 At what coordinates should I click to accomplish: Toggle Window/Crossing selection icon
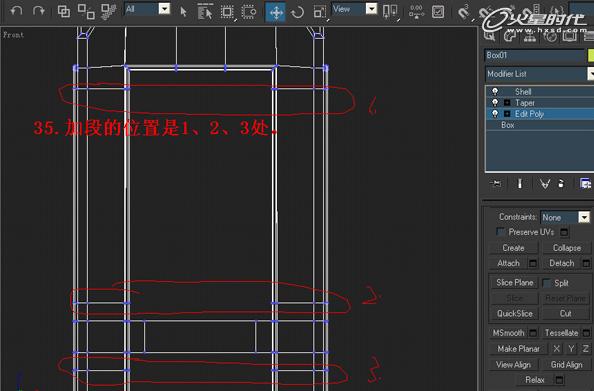tap(249, 12)
